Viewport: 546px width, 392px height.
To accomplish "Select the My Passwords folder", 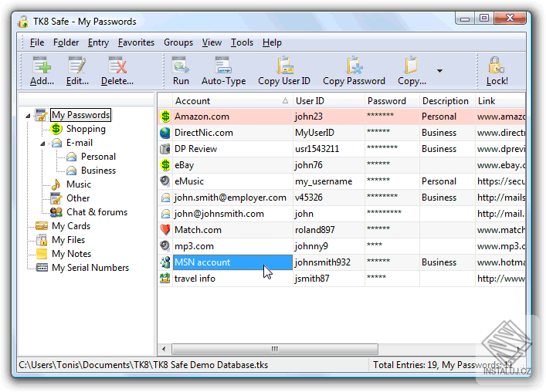I will (x=81, y=115).
